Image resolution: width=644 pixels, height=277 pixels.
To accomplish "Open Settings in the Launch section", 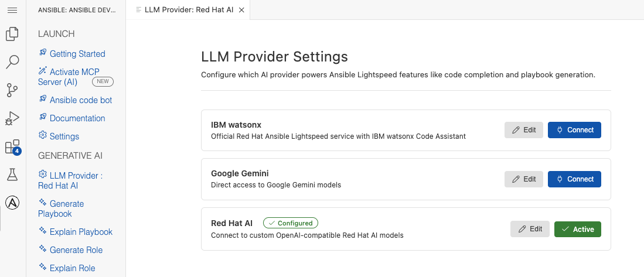I will tap(59, 136).
